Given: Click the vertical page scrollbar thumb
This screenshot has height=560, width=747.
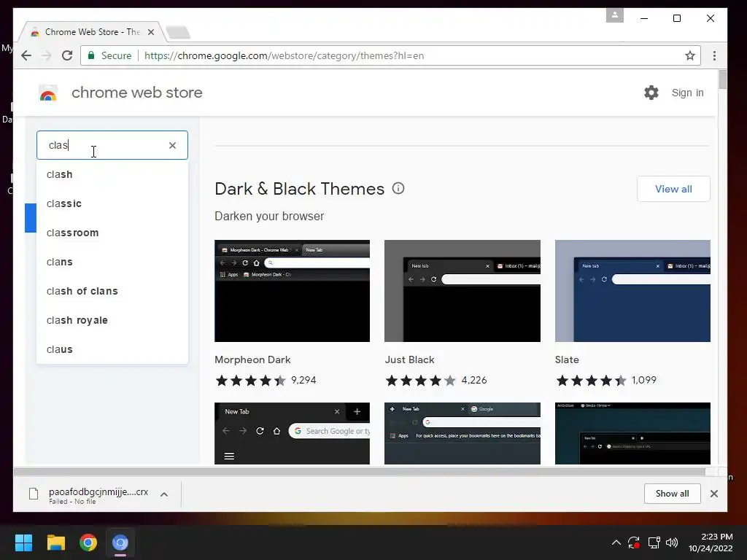Looking at the screenshot, I should tap(723, 79).
